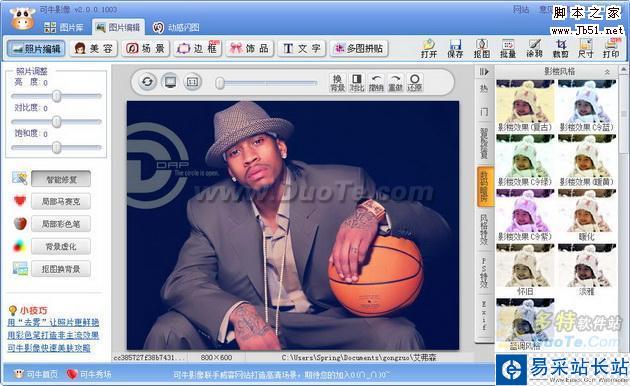Select the 热门 vertical tab
This screenshot has height=386, width=630.
pos(485,100)
